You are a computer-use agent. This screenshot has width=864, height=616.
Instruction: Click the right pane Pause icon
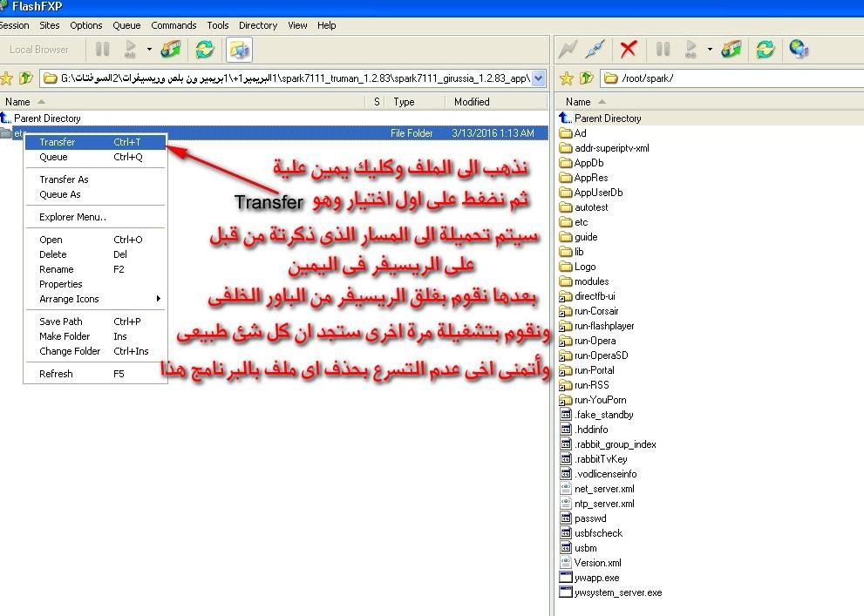click(663, 50)
